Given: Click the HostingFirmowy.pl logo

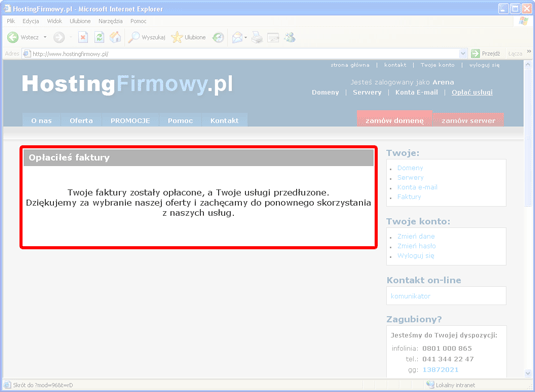Looking at the screenshot, I should coord(127,84).
